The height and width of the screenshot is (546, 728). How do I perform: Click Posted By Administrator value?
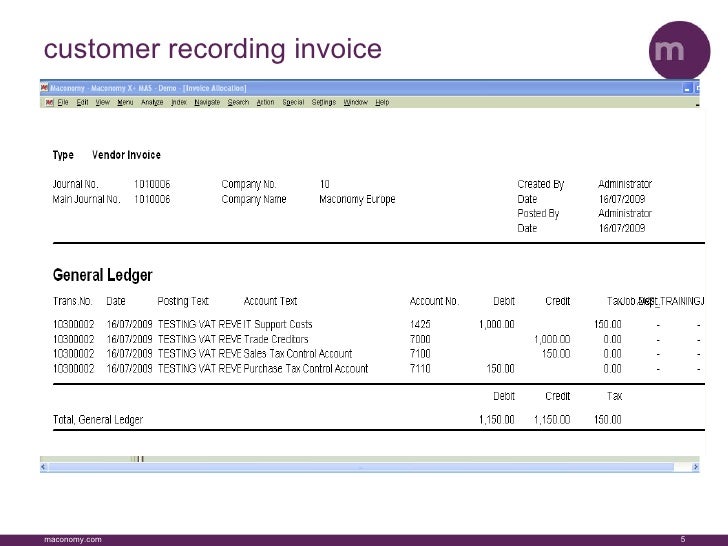click(624, 214)
